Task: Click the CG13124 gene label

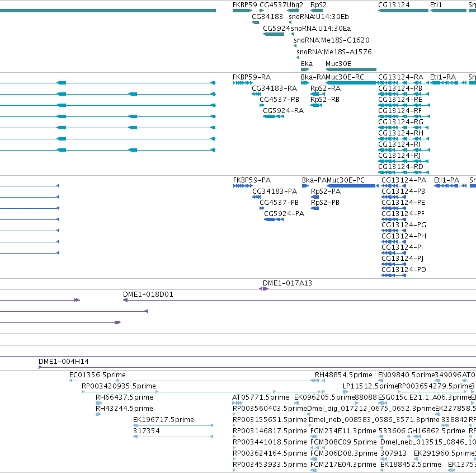Action: [x=394, y=5]
